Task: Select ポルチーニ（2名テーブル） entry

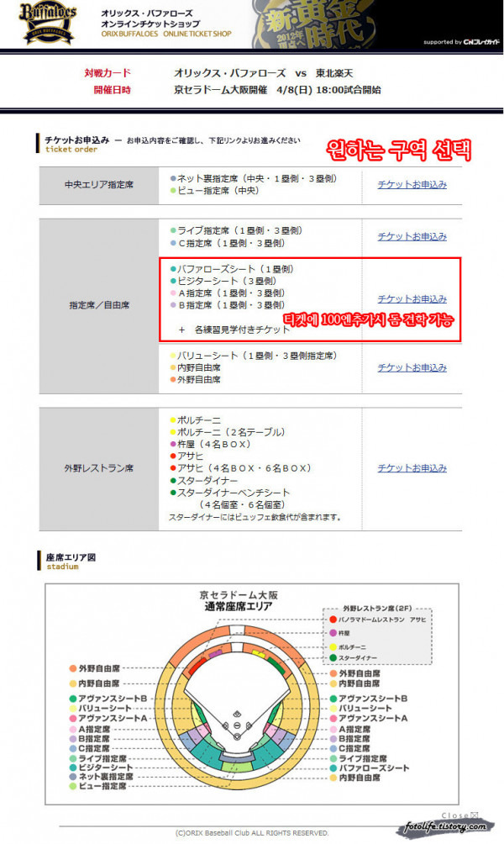Action: coord(228,432)
